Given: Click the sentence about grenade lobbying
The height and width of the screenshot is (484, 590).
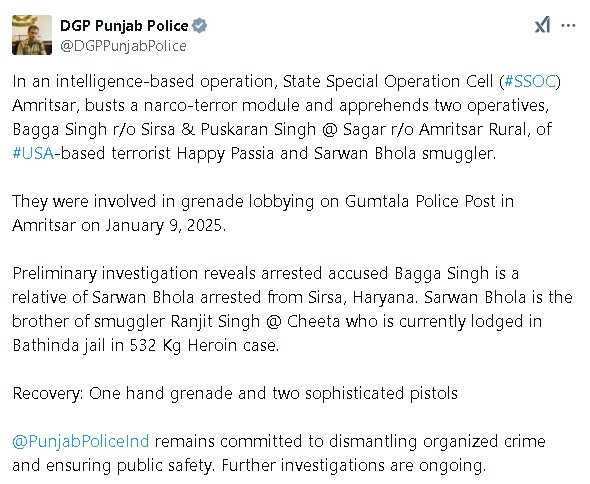Looking at the screenshot, I should pos(263,213).
